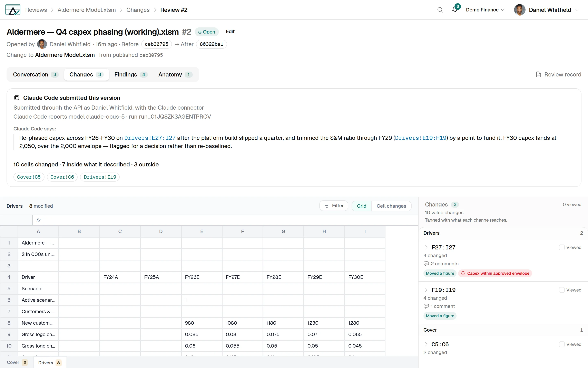588x368 pixels.
Task: Mark C5:C6 change as Viewed
Action: (x=561, y=344)
